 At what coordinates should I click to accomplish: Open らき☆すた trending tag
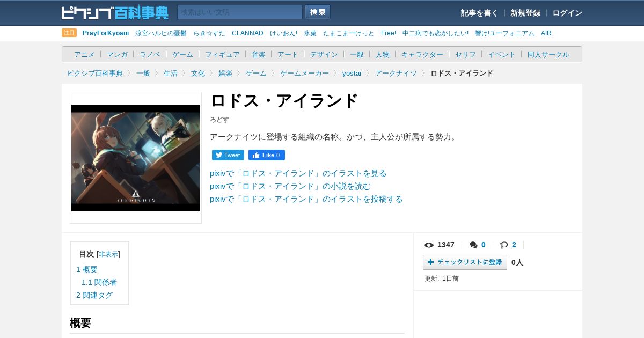coord(209,33)
